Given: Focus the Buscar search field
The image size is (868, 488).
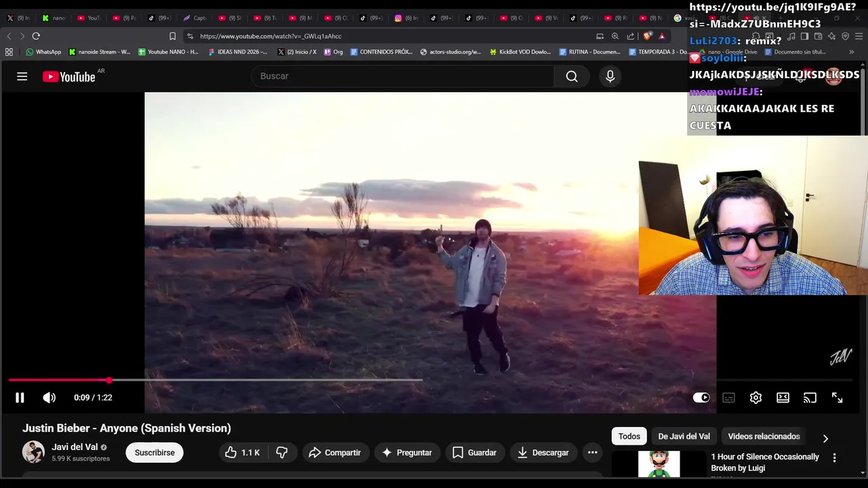Looking at the screenshot, I should pyautogui.click(x=403, y=77).
